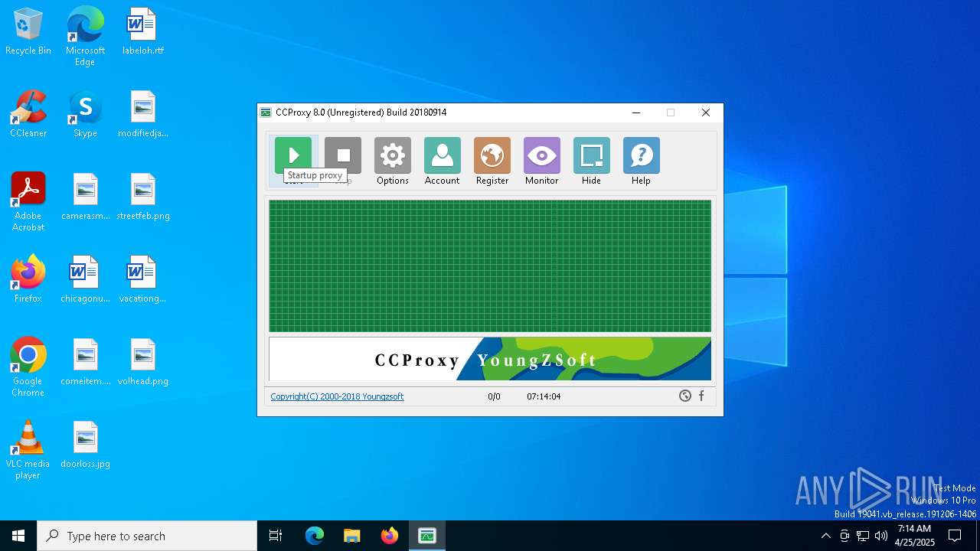This screenshot has width=980, height=551.
Task: Open File Explorer from the taskbar
Action: click(351, 536)
